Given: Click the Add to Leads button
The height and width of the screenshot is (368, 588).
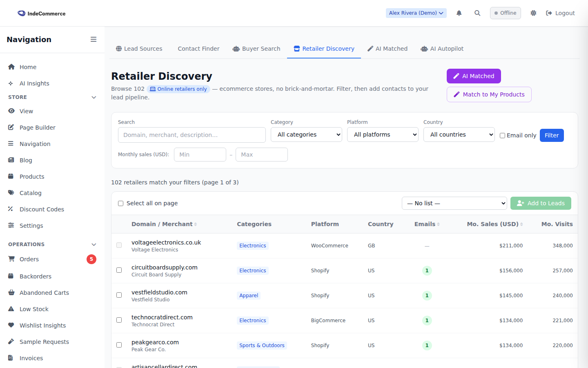Looking at the screenshot, I should click(541, 203).
